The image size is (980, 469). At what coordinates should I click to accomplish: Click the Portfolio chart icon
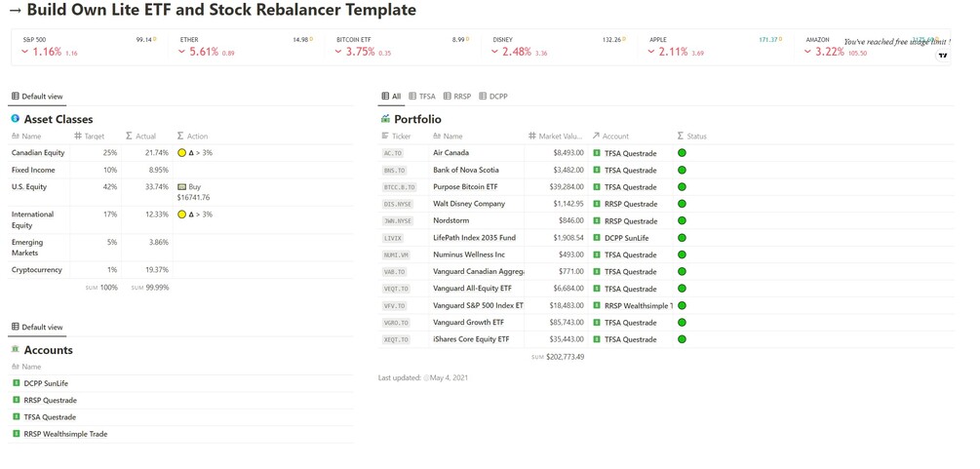[385, 119]
